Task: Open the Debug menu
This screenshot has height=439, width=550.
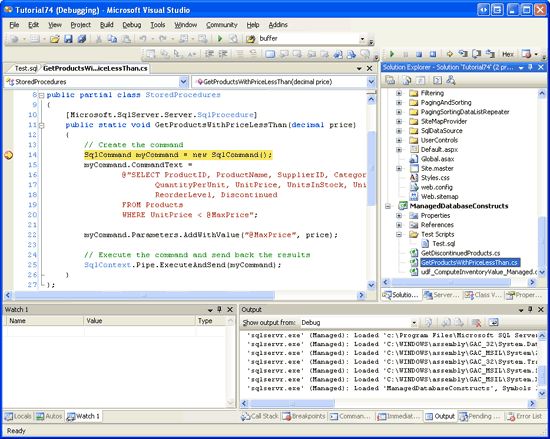Action: tap(132, 25)
